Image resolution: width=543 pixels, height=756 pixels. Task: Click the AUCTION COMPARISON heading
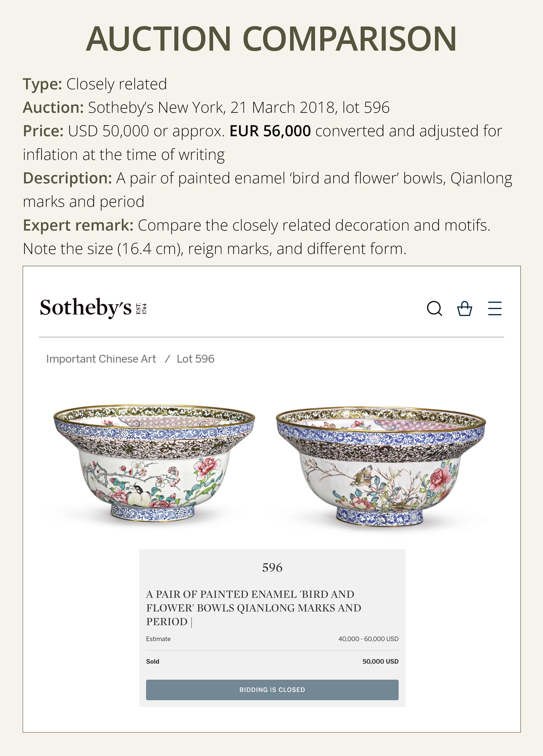[x=271, y=39]
